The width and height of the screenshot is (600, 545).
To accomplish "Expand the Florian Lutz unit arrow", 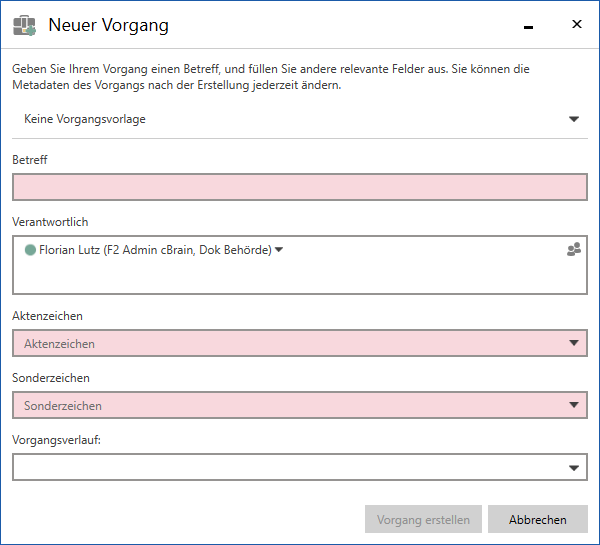I will pos(279,250).
